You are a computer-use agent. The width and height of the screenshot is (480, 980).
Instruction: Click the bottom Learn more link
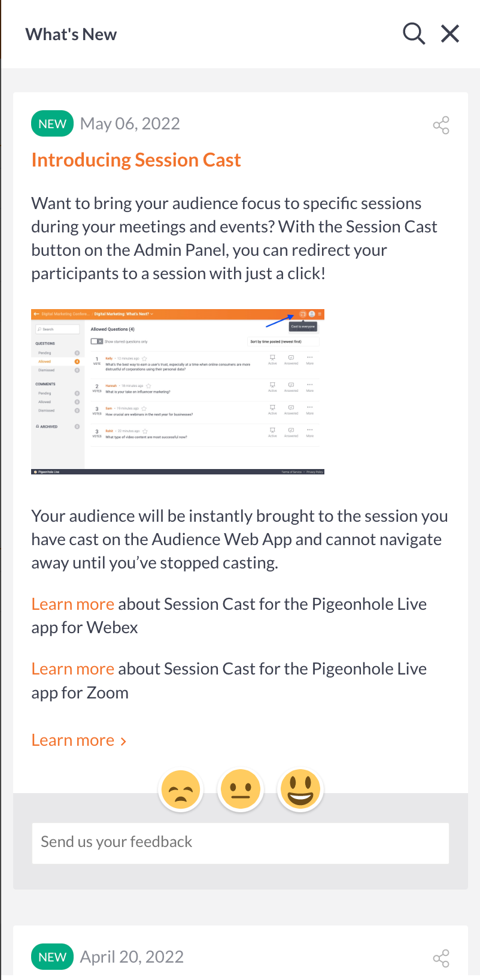click(x=72, y=740)
